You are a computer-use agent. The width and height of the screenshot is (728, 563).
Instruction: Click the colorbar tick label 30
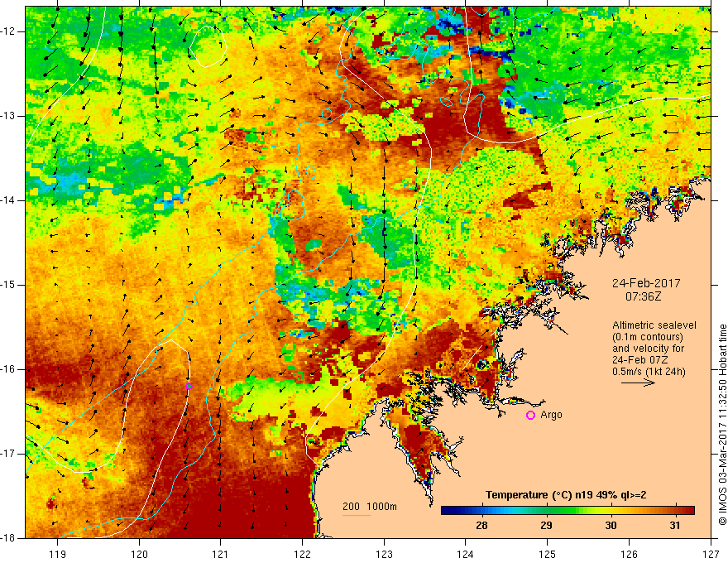(611, 526)
